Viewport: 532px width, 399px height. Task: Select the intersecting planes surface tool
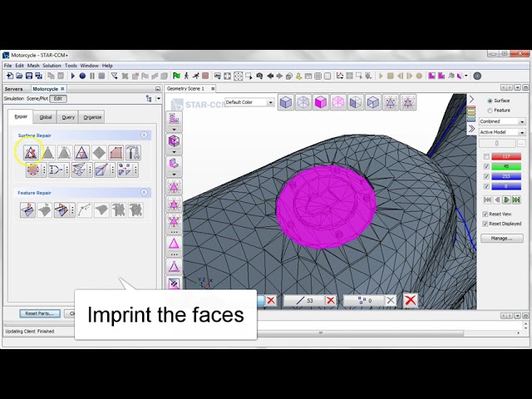pos(79,170)
